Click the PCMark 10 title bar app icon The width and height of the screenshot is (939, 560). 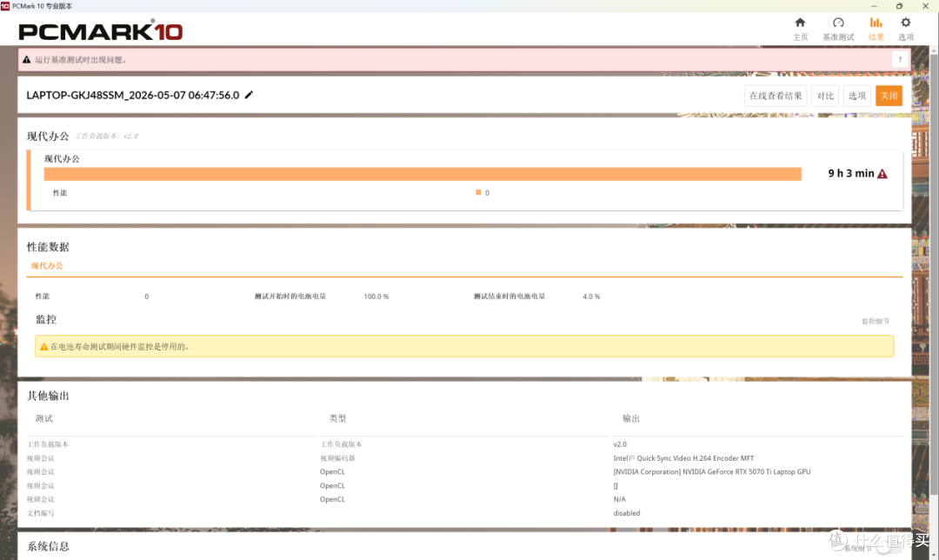[5, 6]
